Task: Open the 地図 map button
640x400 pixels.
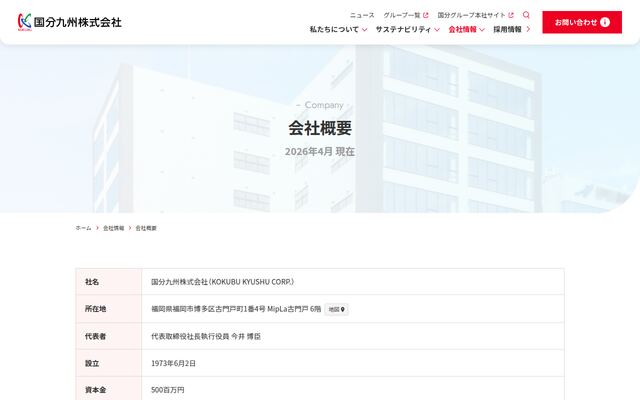Action: point(337,310)
